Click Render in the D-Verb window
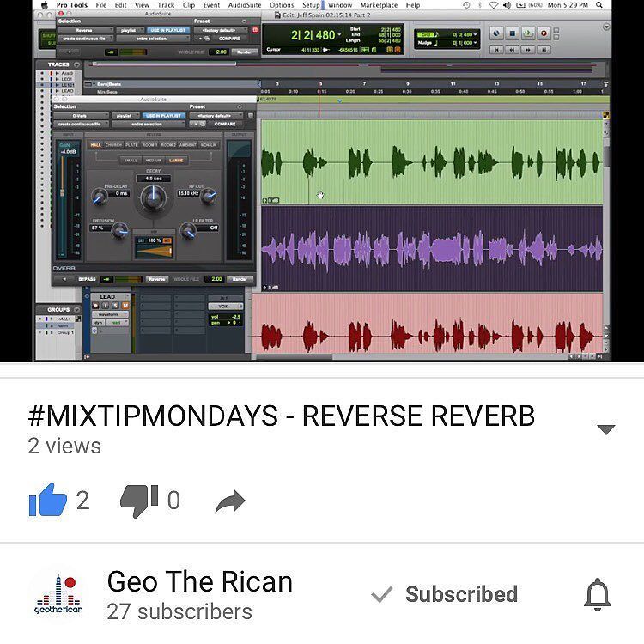This screenshot has width=644, height=644. 240,279
